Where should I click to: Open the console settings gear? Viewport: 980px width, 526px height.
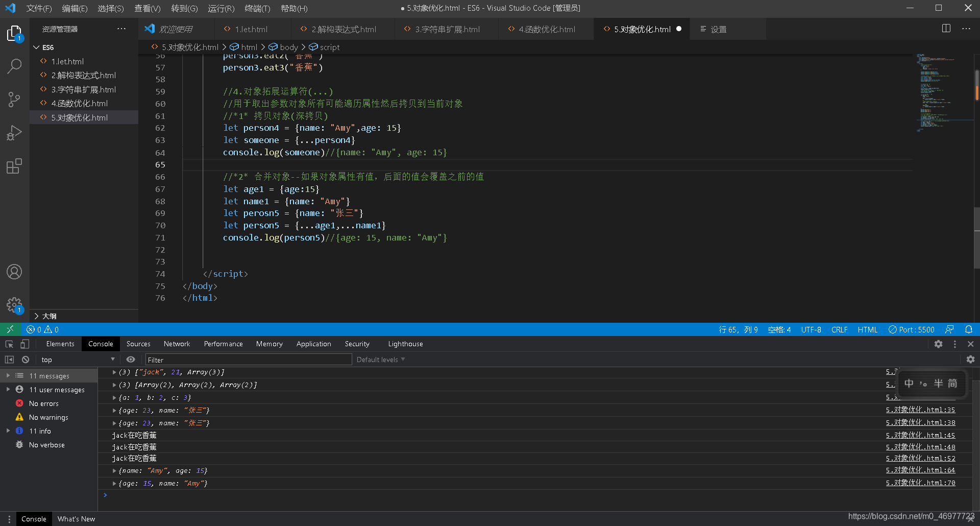click(x=970, y=360)
